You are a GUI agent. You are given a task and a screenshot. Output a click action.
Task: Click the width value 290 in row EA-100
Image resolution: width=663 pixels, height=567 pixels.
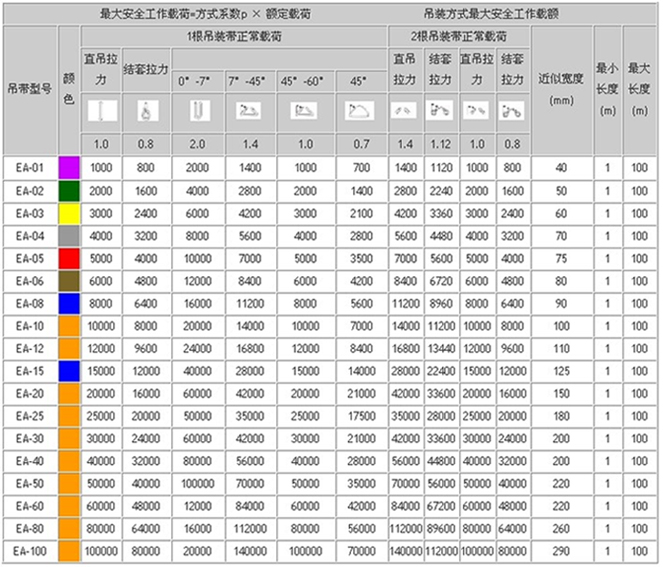coord(561,551)
